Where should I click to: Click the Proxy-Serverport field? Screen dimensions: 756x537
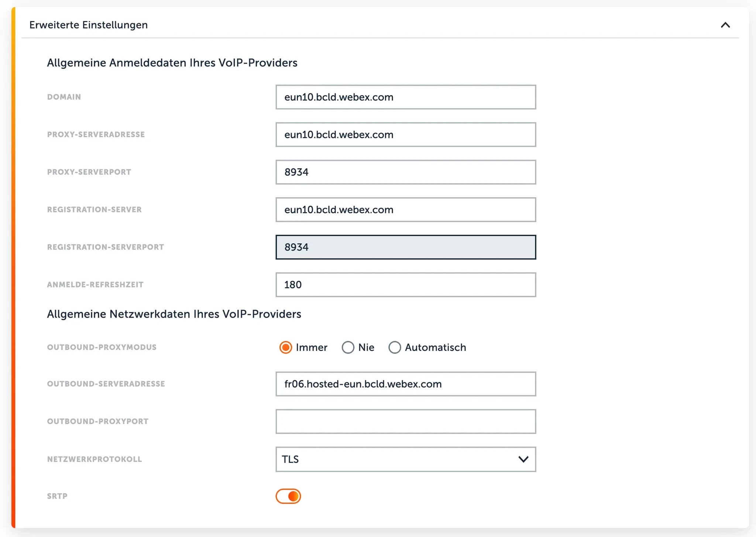pyautogui.click(x=405, y=172)
